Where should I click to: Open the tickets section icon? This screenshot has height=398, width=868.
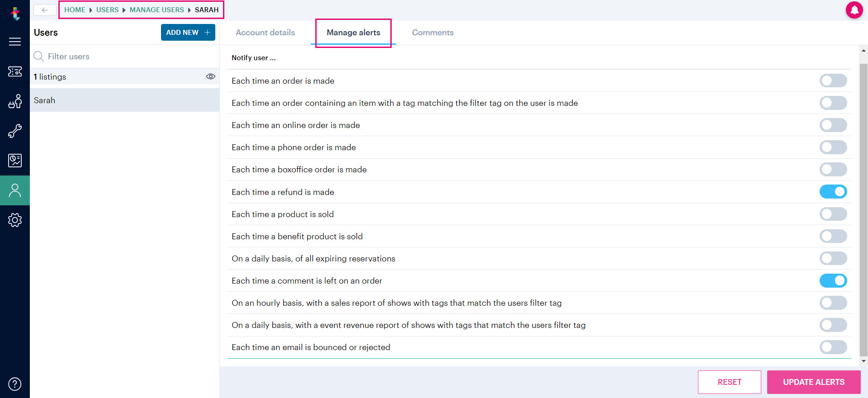(x=15, y=71)
